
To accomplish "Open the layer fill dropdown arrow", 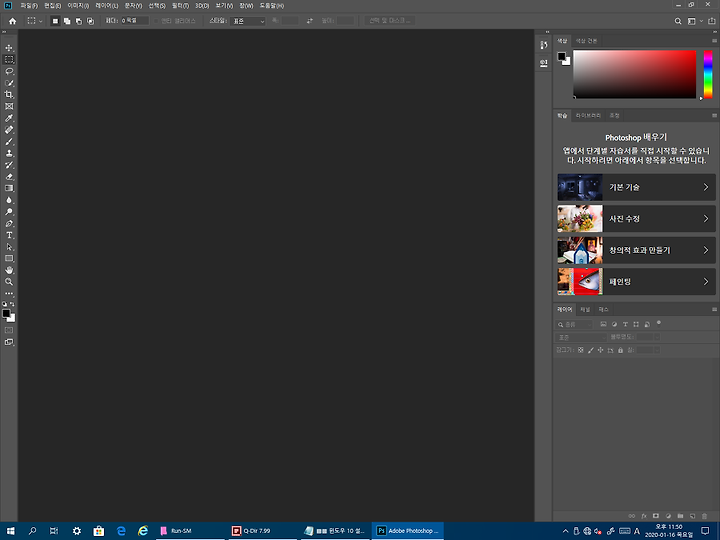I will pos(657,350).
